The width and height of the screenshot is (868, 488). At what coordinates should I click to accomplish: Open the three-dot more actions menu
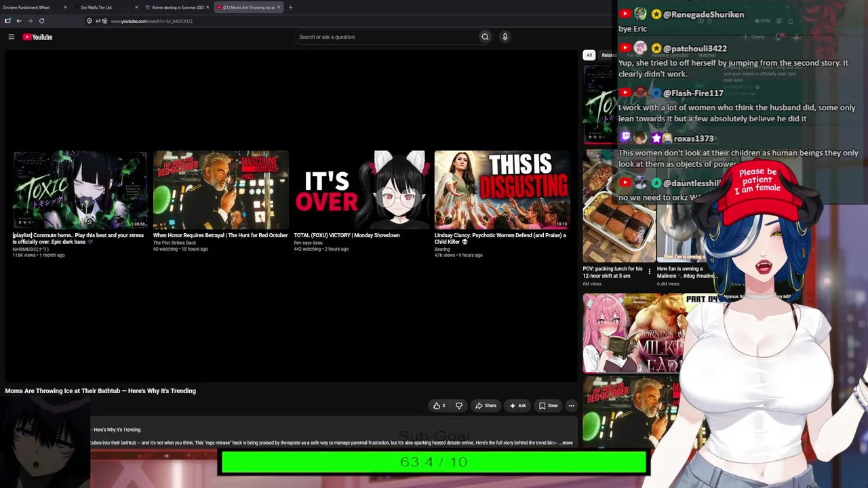(x=571, y=406)
